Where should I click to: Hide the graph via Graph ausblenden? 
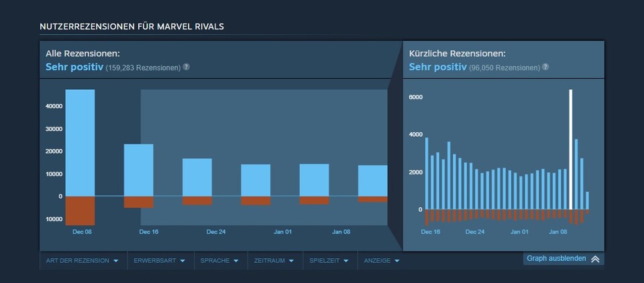[556, 259]
